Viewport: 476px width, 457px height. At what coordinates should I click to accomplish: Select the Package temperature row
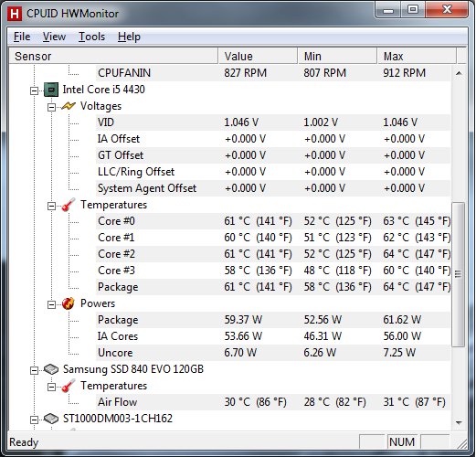tap(273, 287)
